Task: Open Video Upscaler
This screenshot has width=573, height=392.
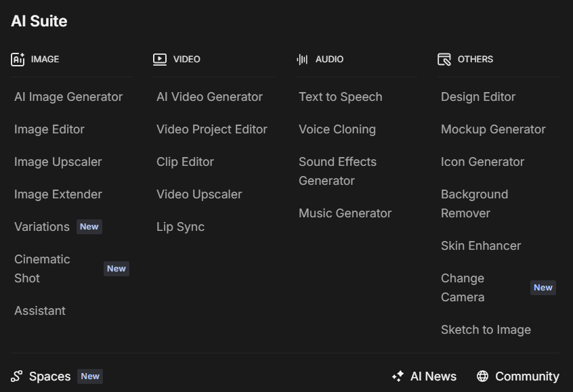Action: pyautogui.click(x=199, y=194)
